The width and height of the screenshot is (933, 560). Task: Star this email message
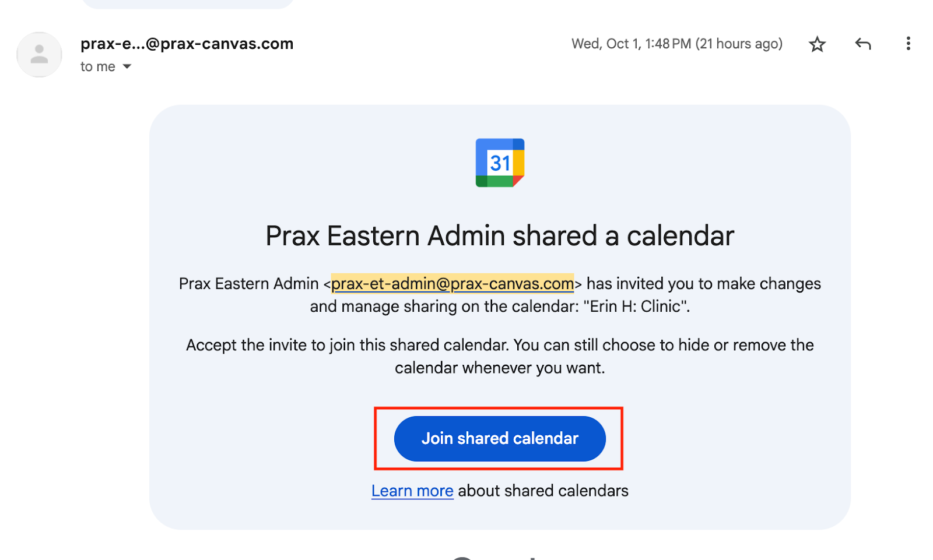coord(817,44)
